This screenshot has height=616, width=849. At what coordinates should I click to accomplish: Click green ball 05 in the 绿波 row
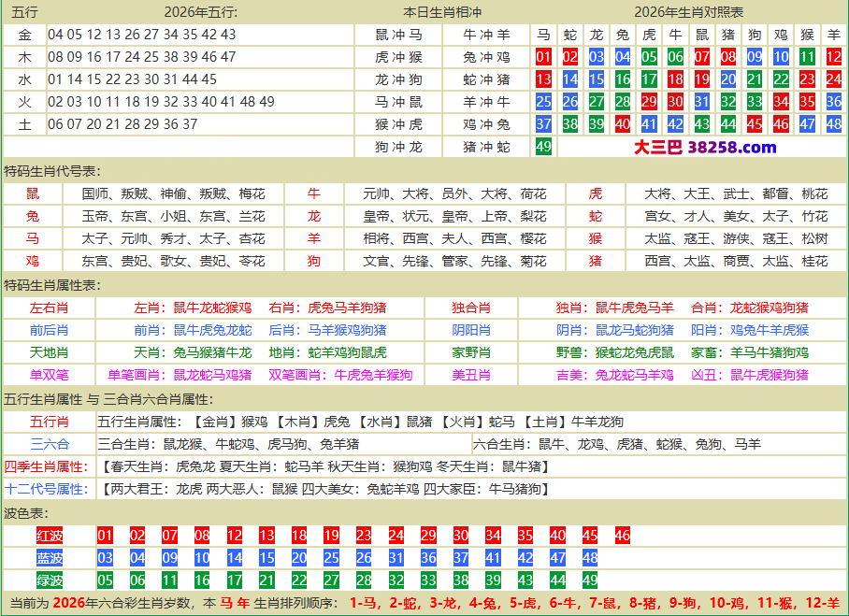click(x=105, y=580)
